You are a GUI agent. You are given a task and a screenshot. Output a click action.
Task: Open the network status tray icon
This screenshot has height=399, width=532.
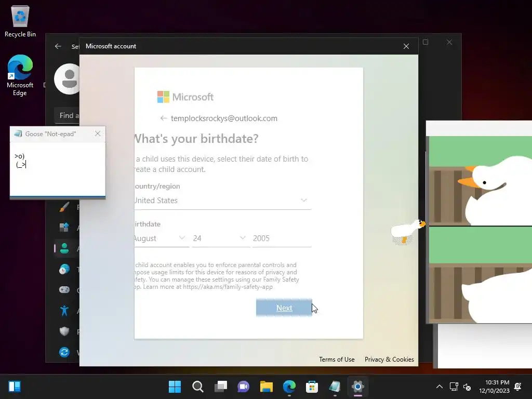click(454, 387)
